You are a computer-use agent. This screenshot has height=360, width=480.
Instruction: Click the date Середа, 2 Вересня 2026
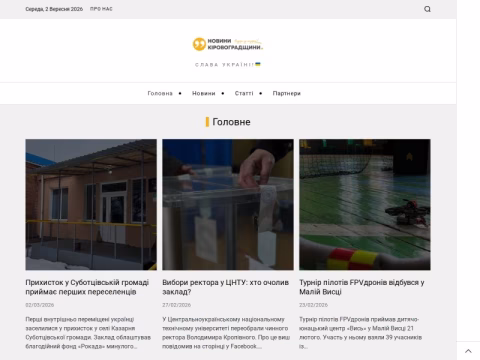tap(54, 9)
